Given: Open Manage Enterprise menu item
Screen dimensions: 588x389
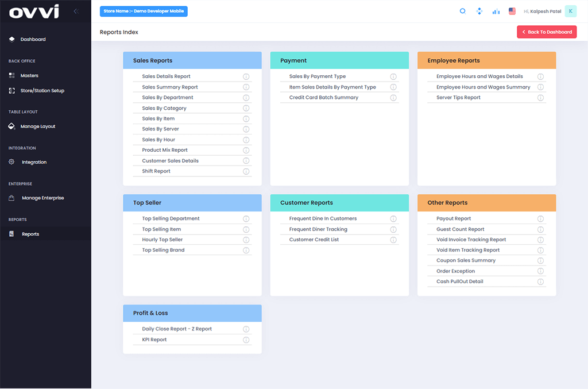Looking at the screenshot, I should [42, 198].
